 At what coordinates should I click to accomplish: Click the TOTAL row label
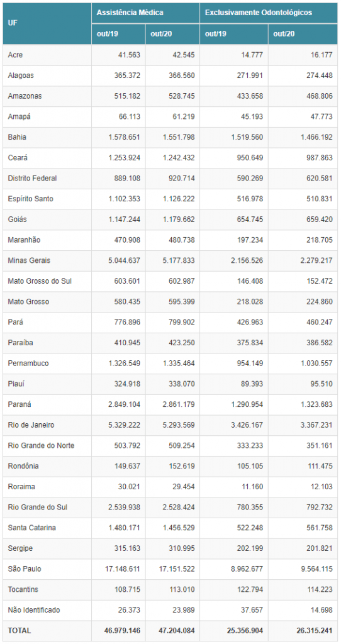point(20,630)
